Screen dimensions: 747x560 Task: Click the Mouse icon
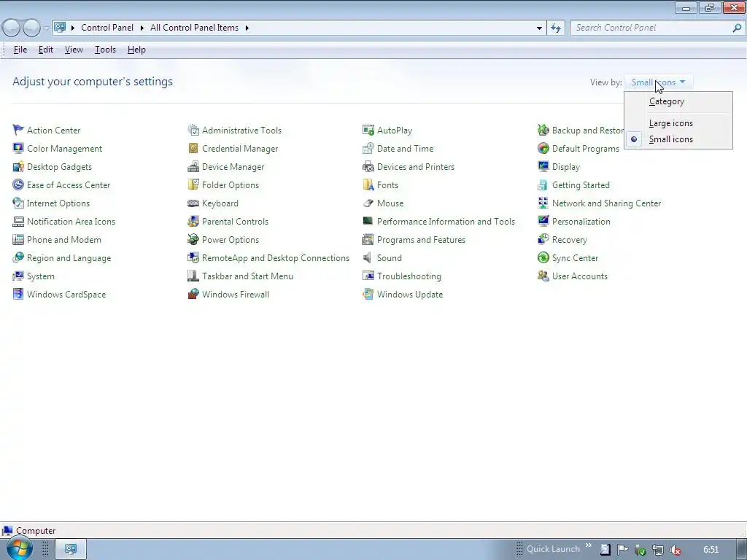[x=368, y=203]
